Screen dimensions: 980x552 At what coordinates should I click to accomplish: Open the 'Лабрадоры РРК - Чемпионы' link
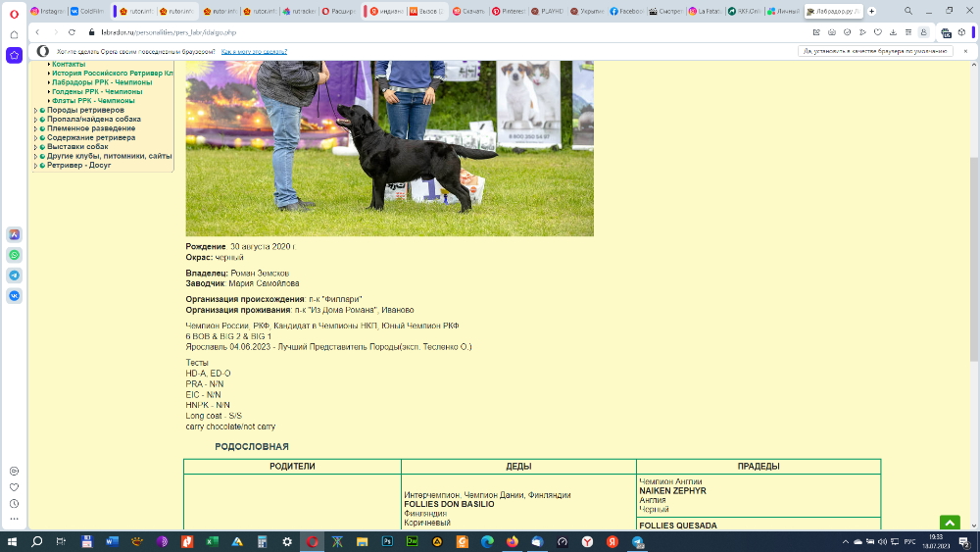pos(101,82)
